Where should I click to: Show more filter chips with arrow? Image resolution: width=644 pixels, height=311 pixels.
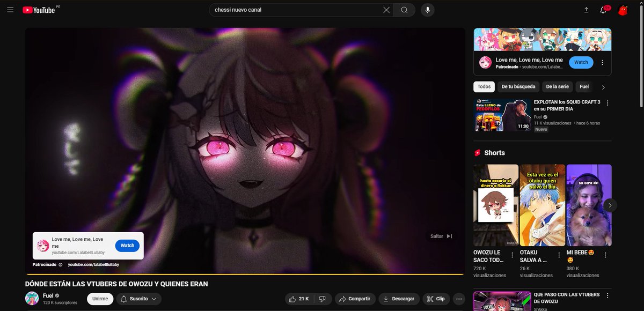click(603, 87)
